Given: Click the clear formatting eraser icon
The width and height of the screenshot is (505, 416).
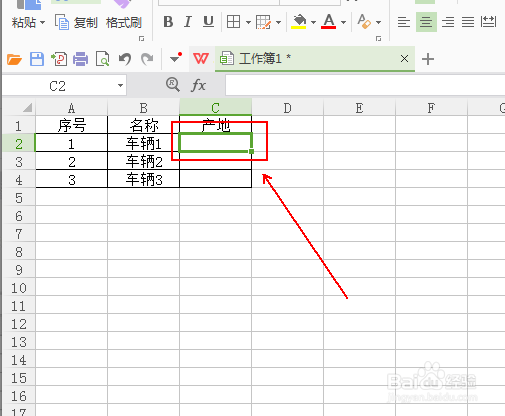Looking at the screenshot, I should click(364, 22).
